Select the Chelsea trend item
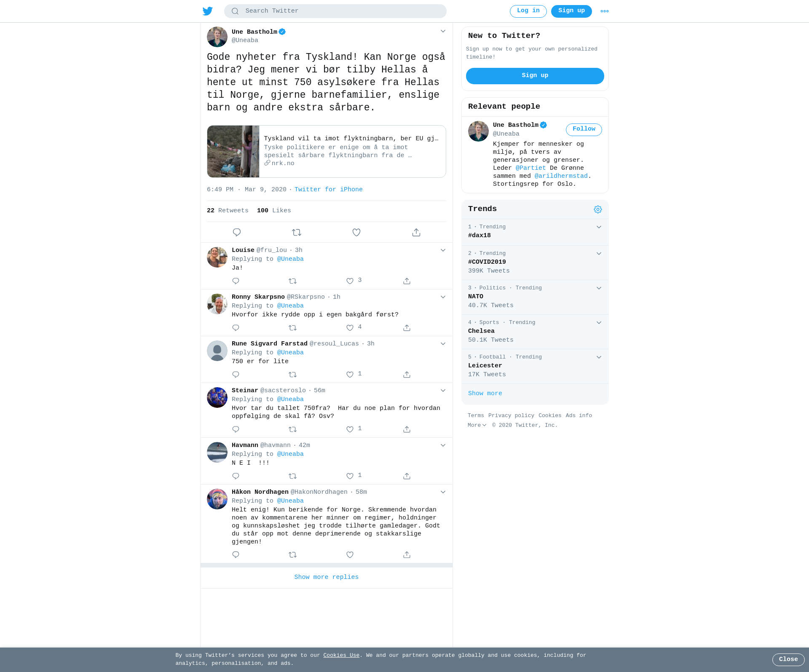This screenshot has height=672, width=809. pyautogui.click(x=535, y=332)
